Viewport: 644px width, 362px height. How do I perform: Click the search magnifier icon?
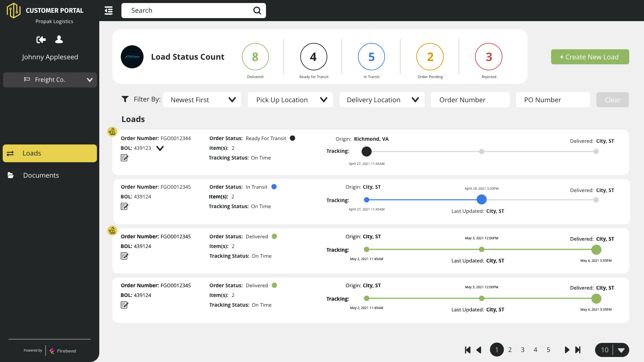click(x=257, y=11)
